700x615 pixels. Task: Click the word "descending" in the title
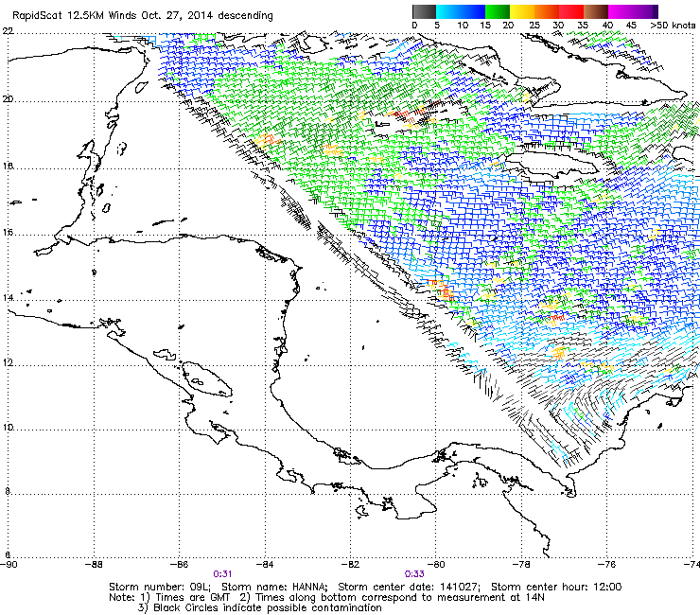245,16
